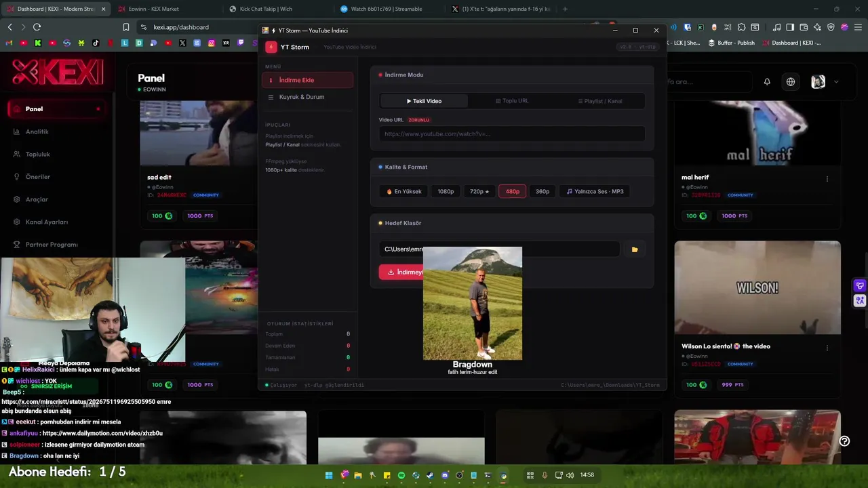Image resolution: width=868 pixels, height=488 pixels.
Task: Click the taskbar volume icon
Action: tap(570, 475)
